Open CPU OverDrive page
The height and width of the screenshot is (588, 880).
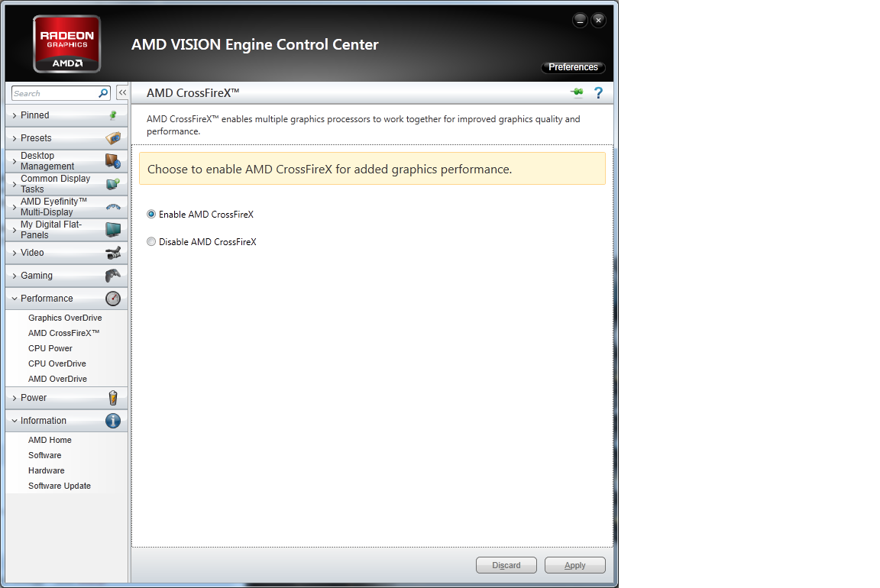point(57,363)
